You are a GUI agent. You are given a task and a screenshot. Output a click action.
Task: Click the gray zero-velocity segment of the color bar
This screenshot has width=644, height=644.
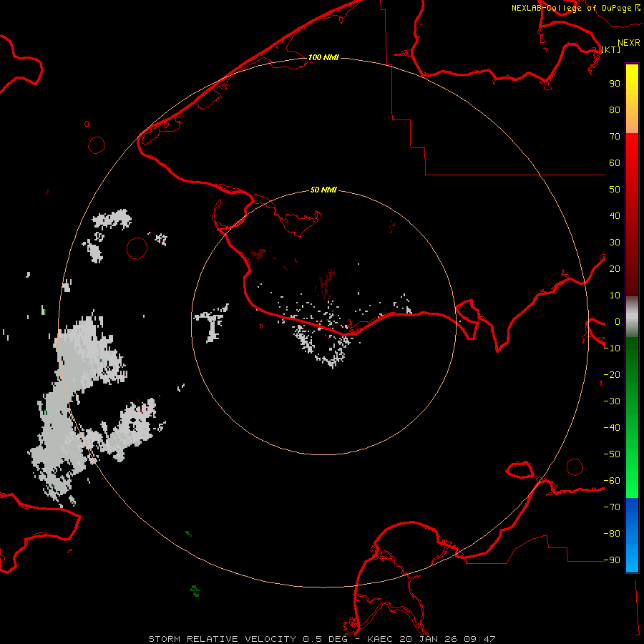point(632,317)
